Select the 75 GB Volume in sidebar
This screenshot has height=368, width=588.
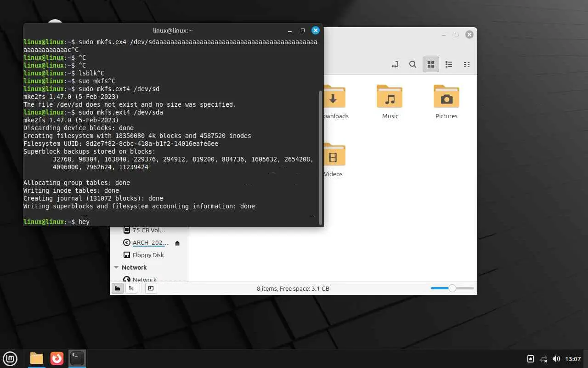pos(149,230)
